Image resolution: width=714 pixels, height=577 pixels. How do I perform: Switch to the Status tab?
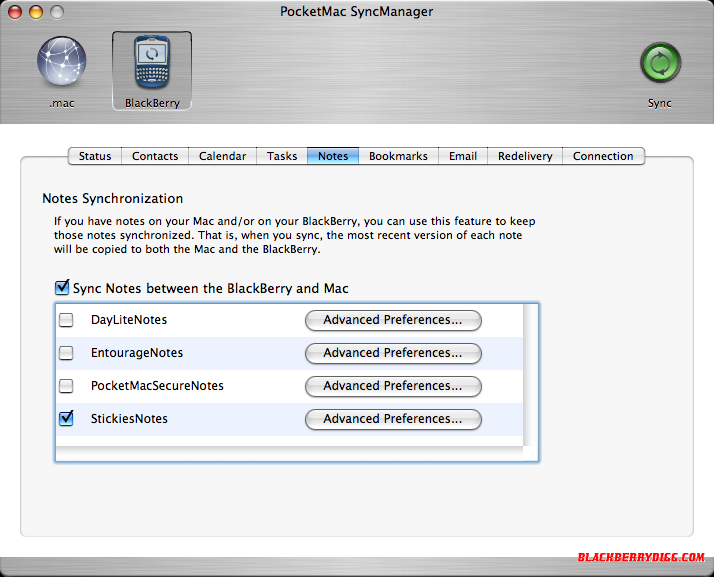(95, 156)
